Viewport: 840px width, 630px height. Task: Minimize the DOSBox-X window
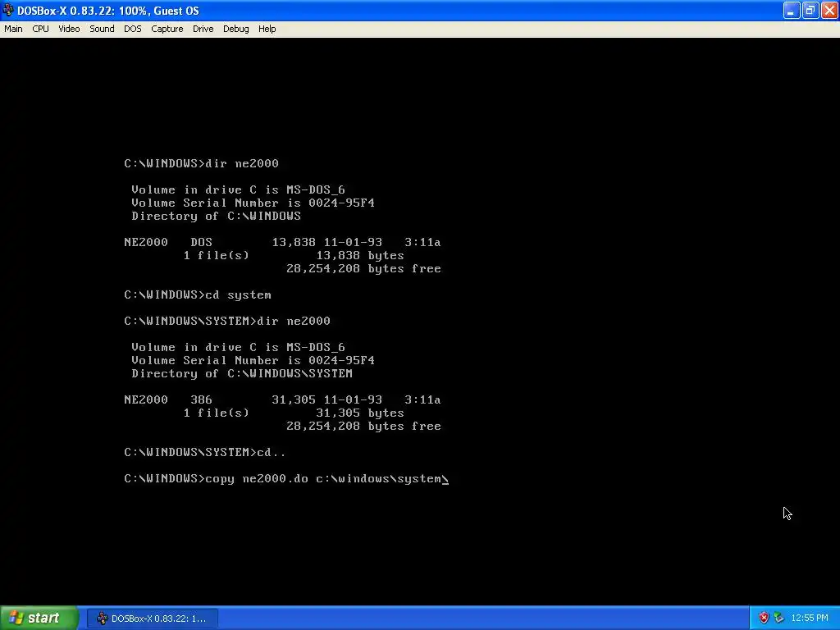coord(792,10)
